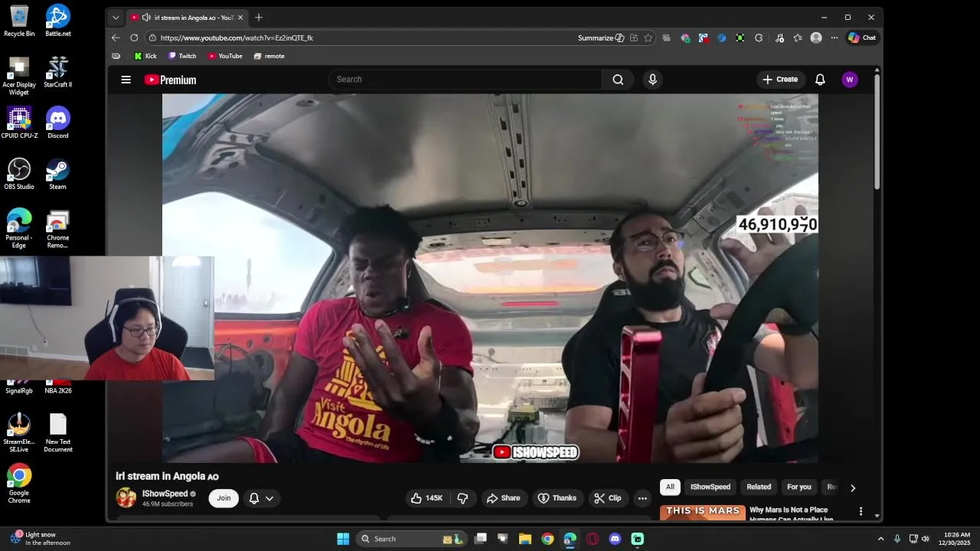
Task: Open File Explorer from taskbar
Action: (x=525, y=539)
